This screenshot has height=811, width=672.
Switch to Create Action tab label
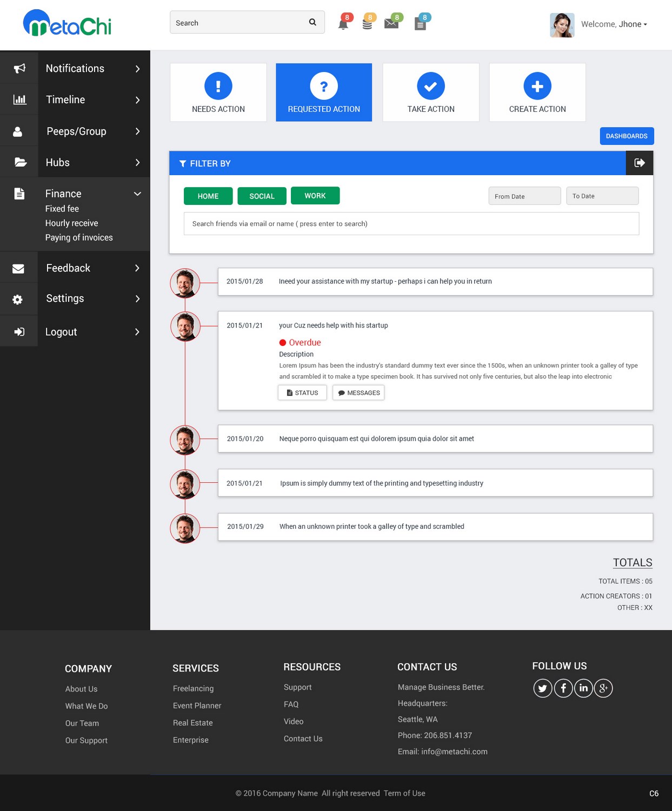coord(537,109)
